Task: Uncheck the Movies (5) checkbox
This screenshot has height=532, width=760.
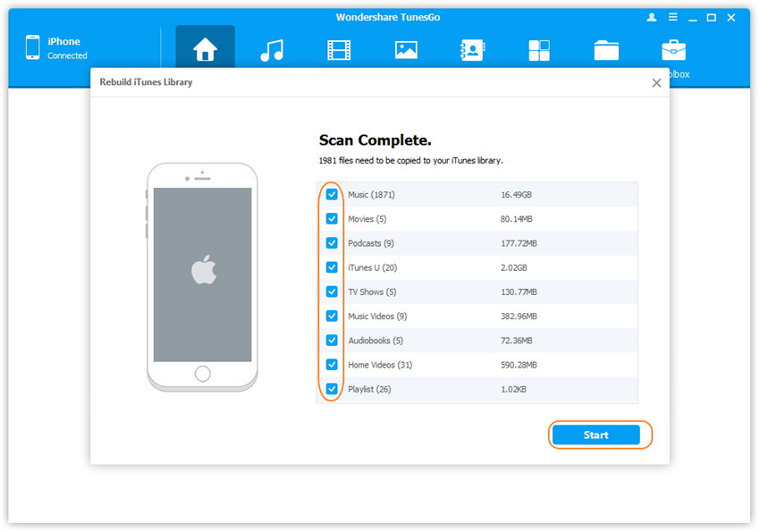Action: [332, 218]
